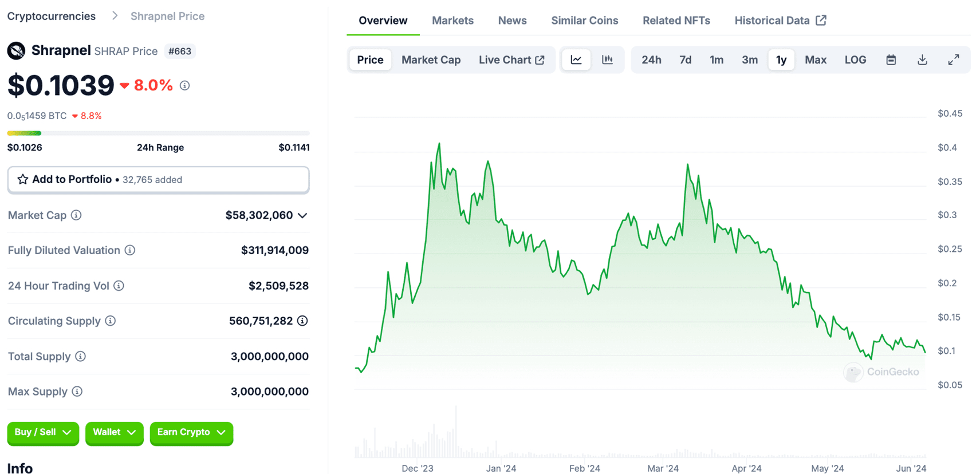The width and height of the screenshot is (980, 474).
Task: Click info icon next to Market Cap
Action: click(76, 215)
